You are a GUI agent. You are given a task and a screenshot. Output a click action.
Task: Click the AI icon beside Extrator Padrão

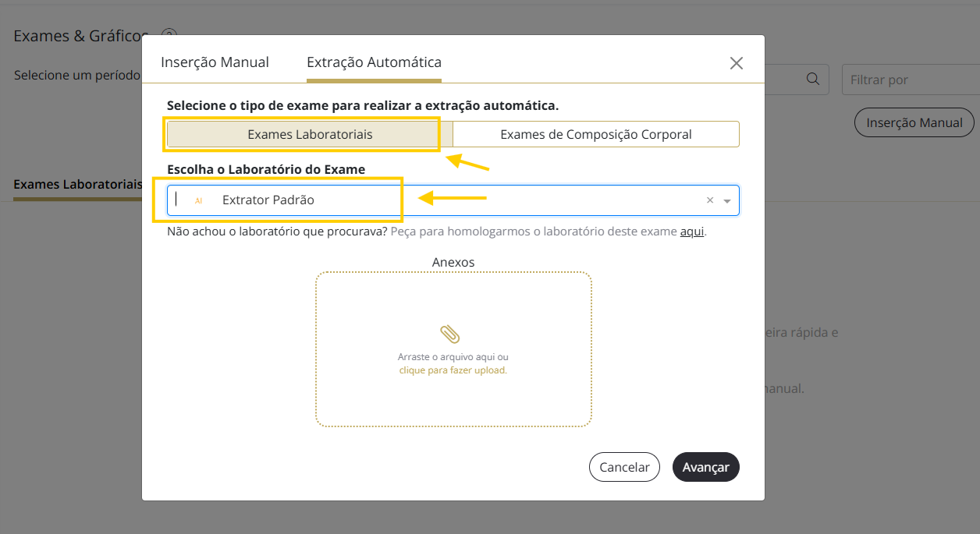coord(198,201)
